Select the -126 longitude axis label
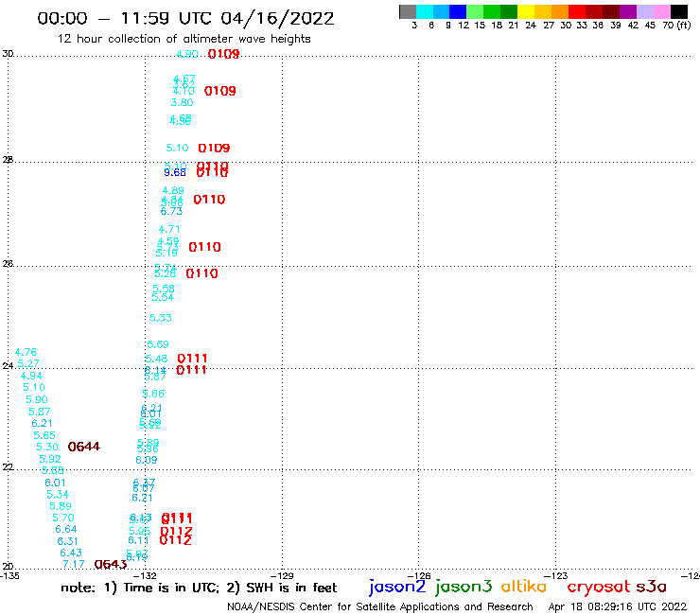The width and height of the screenshot is (700, 615). (419, 575)
